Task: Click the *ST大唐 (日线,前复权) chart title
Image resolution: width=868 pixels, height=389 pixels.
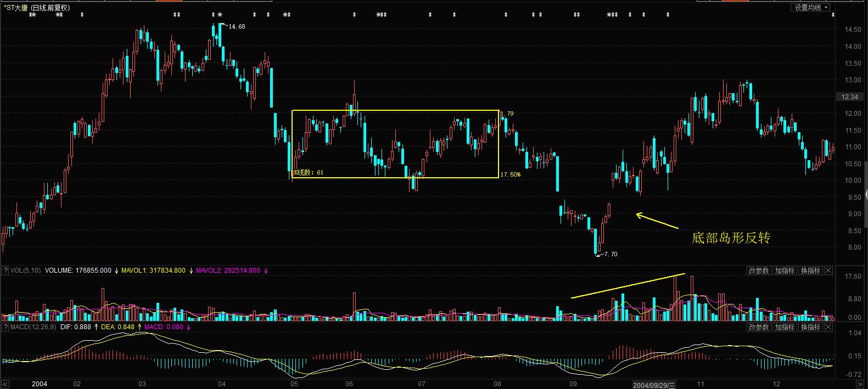Action: (x=37, y=8)
